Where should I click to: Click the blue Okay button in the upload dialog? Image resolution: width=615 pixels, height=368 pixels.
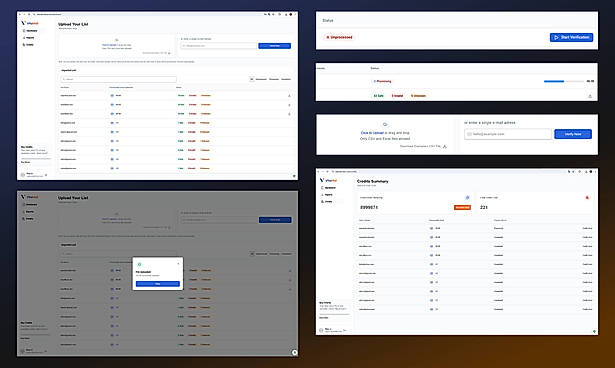coord(158,284)
